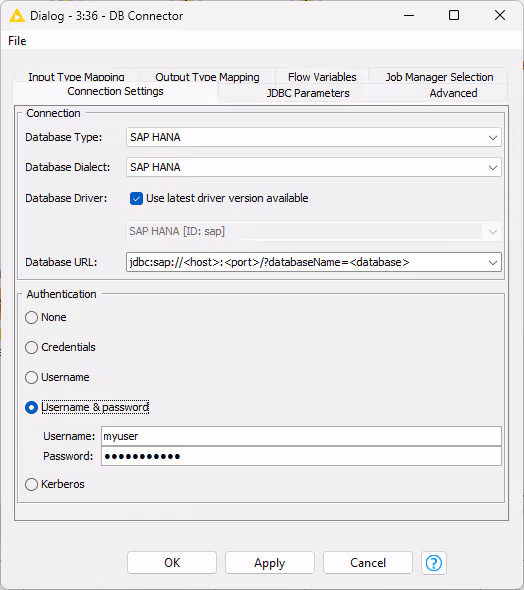Select the None authentication option
Image resolution: width=524 pixels, height=590 pixels.
click(x=32, y=317)
